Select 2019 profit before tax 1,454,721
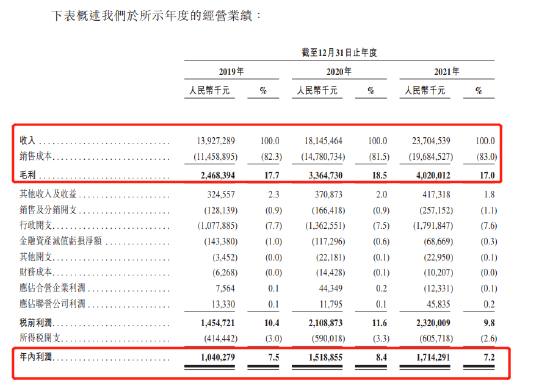Image resolution: width=550 pixels, height=383 pixels. (218, 323)
